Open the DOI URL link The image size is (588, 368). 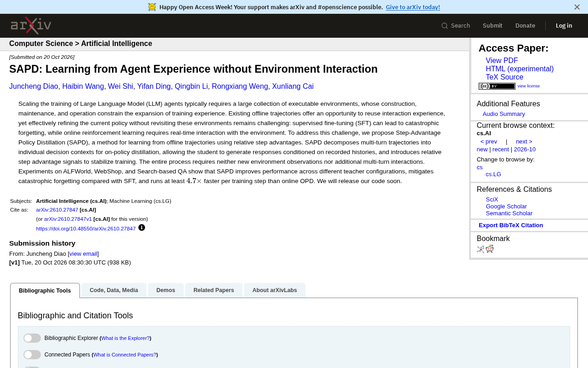[86, 229]
